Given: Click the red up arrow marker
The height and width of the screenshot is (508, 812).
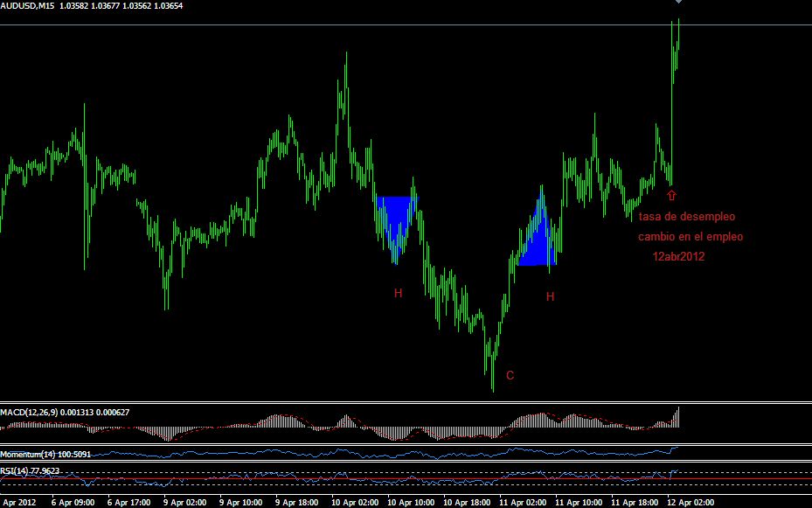Looking at the screenshot, I should pyautogui.click(x=671, y=196).
